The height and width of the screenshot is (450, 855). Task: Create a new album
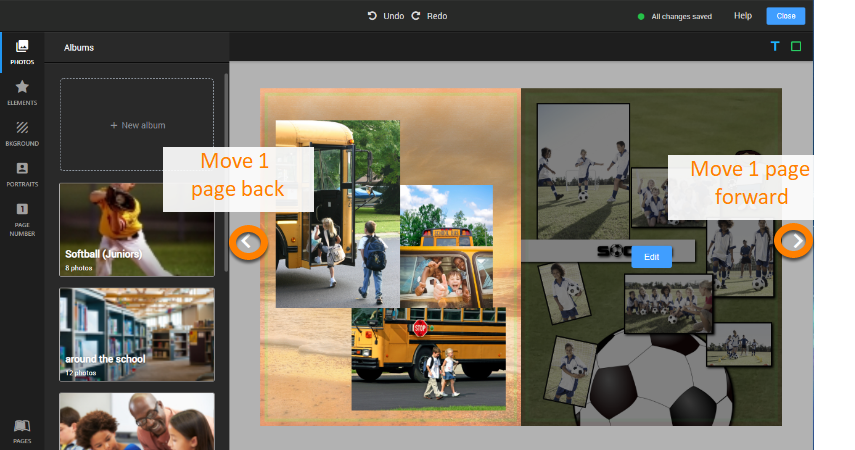pyautogui.click(x=137, y=125)
